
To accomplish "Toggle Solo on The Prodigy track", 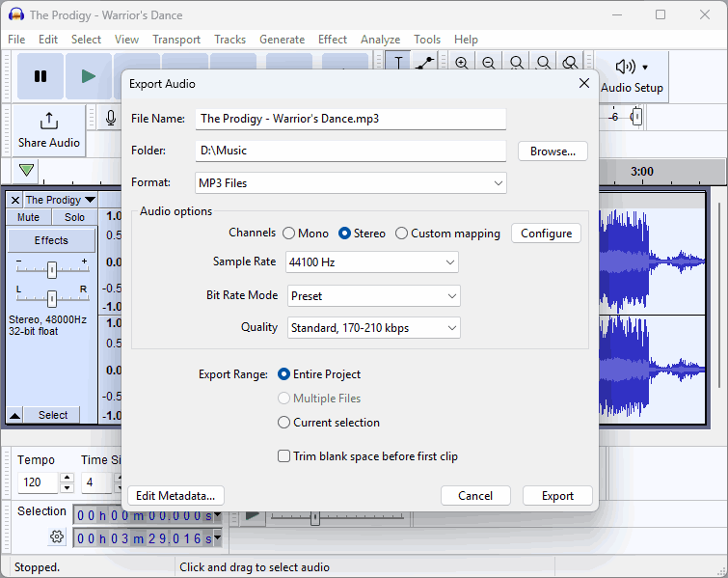I will click(x=74, y=217).
